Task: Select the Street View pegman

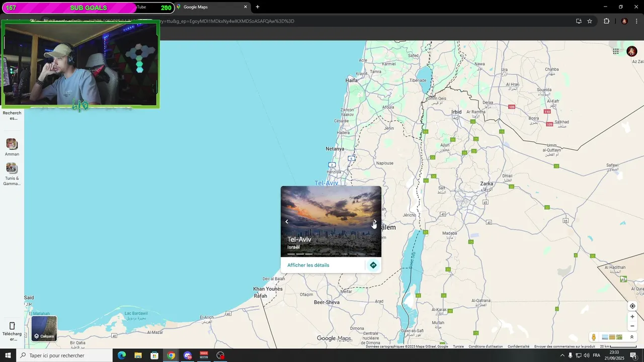Action: coord(594,337)
